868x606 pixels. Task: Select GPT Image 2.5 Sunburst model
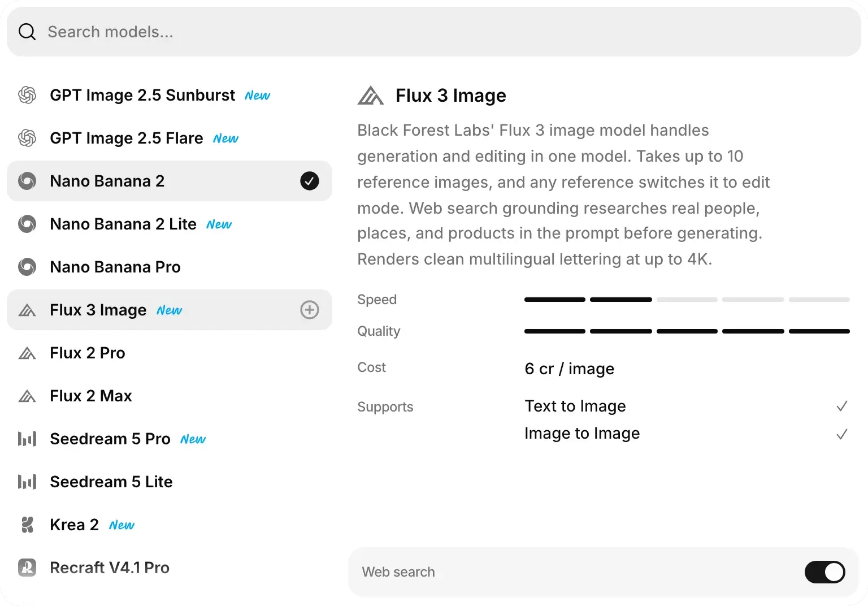coord(170,95)
